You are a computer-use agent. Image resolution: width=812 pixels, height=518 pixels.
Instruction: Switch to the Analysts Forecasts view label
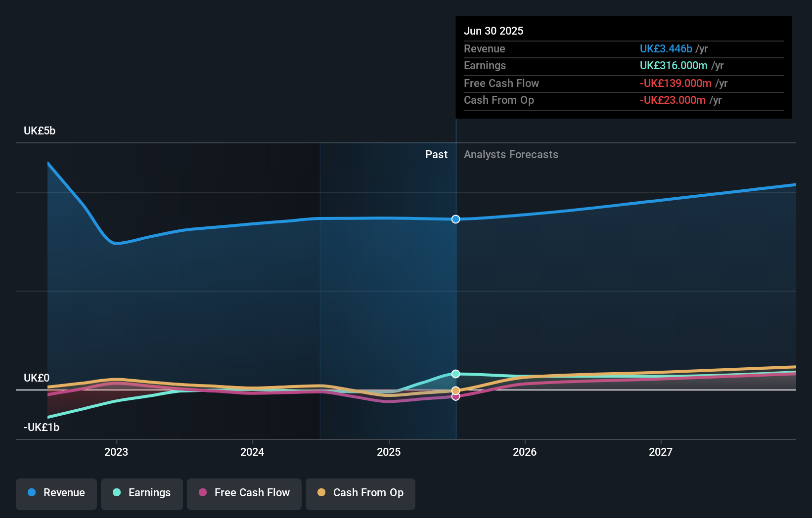point(511,154)
